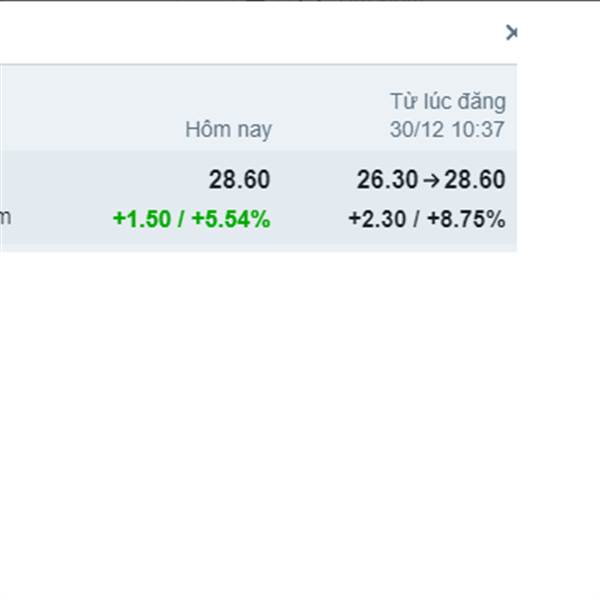Click the slash between +2.30 and +8.75%
This screenshot has width=600, height=600.
416,219
